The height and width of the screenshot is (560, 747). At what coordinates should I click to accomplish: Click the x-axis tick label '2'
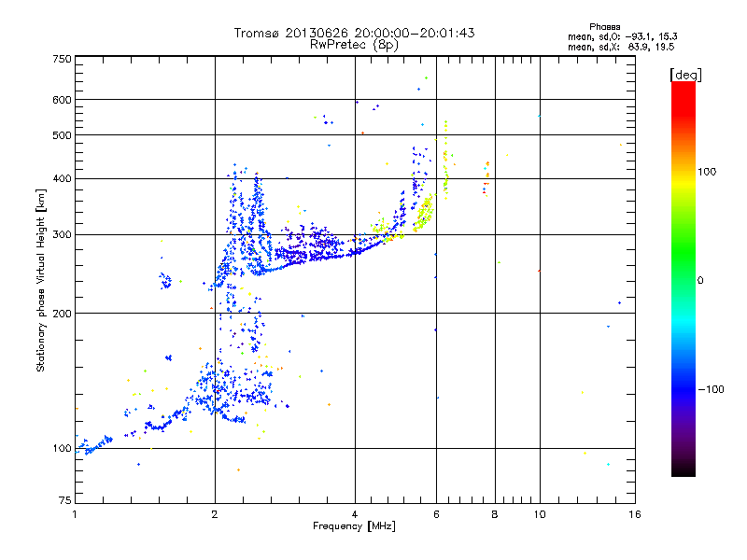[215, 514]
